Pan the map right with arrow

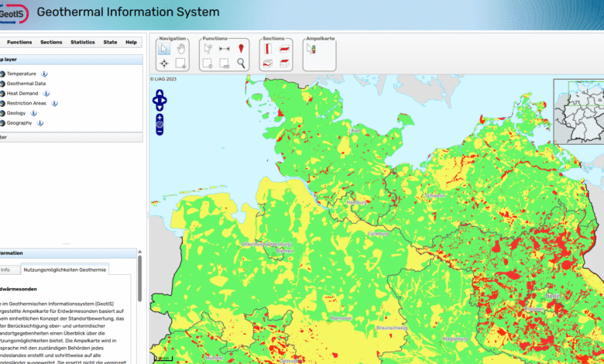164,101
